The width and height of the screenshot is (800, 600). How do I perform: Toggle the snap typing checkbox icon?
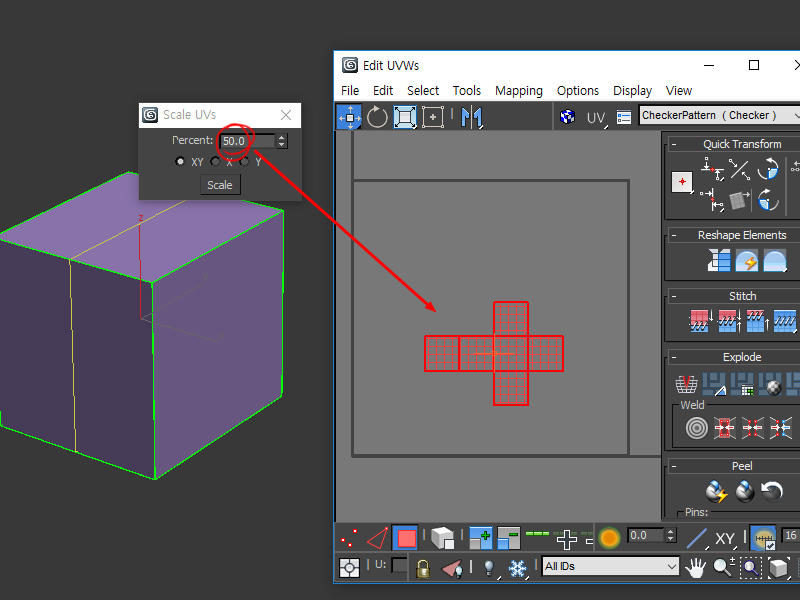pyautogui.click(x=763, y=539)
